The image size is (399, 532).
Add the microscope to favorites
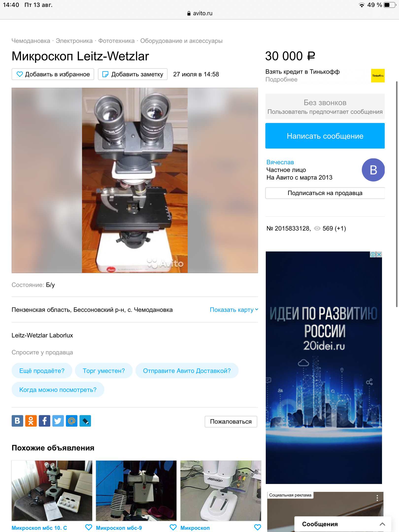pyautogui.click(x=53, y=74)
